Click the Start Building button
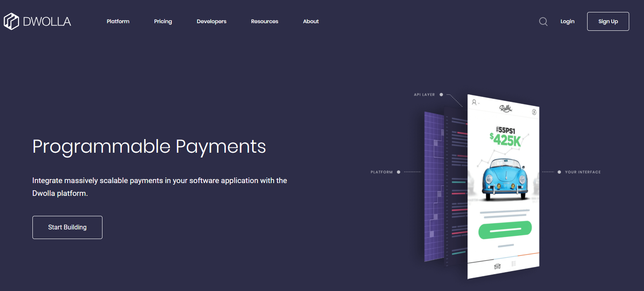Image resolution: width=644 pixels, height=291 pixels. pyautogui.click(x=67, y=227)
